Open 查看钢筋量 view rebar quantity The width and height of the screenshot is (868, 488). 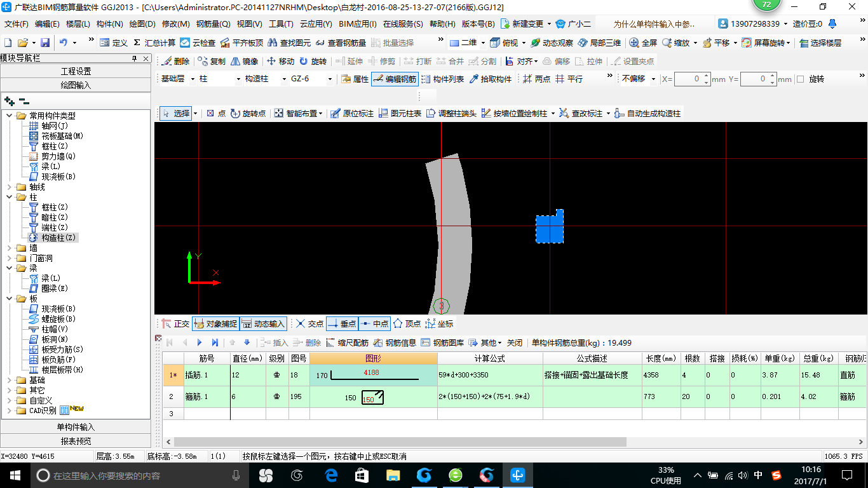[x=341, y=43]
